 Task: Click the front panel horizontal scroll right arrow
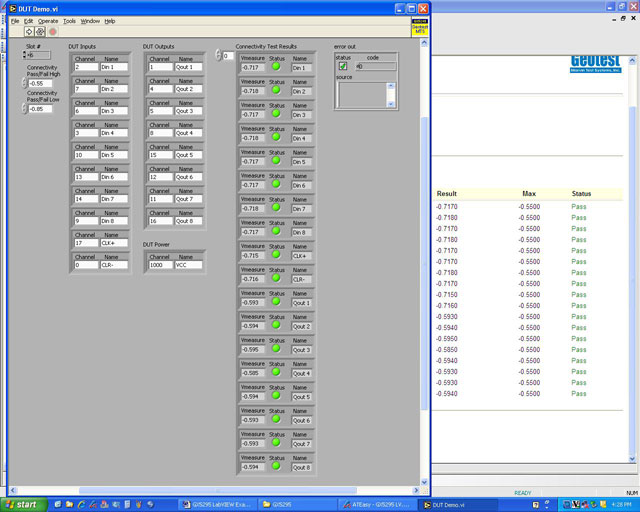(x=416, y=490)
